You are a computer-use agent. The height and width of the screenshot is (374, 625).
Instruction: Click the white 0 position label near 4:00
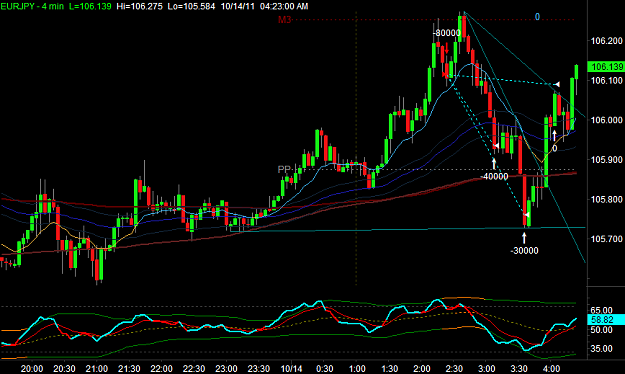[x=554, y=149]
